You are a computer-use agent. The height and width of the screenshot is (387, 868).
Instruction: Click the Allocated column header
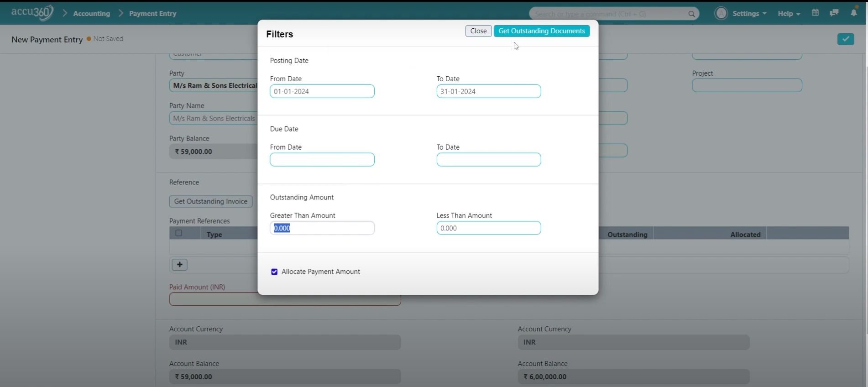[745, 235]
